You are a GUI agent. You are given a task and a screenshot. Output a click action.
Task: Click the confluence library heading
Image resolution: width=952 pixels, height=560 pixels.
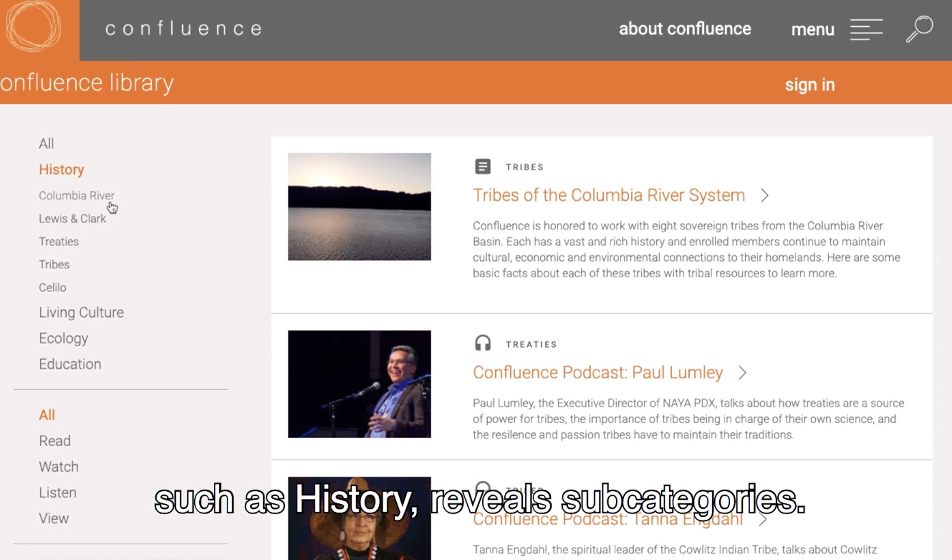click(87, 83)
